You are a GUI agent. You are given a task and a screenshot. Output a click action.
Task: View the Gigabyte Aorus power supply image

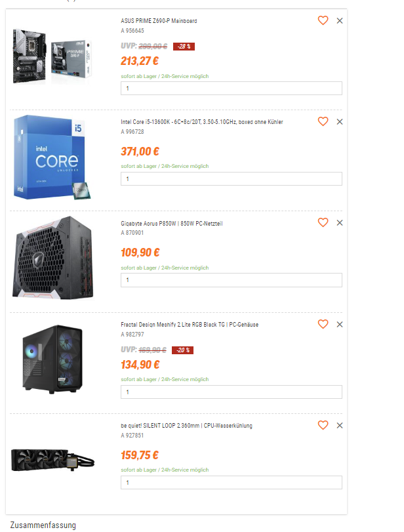(x=52, y=258)
